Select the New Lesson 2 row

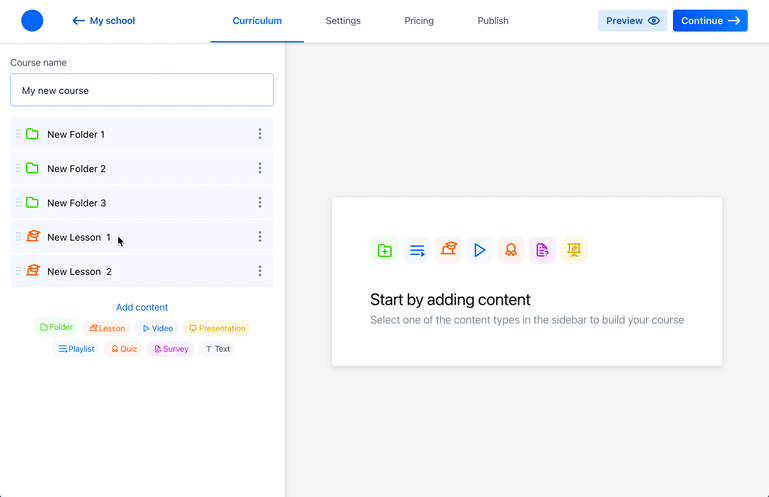[142, 271]
